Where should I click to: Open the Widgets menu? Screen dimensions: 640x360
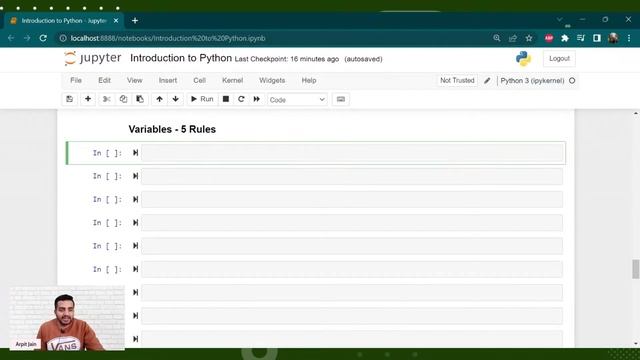(272, 80)
